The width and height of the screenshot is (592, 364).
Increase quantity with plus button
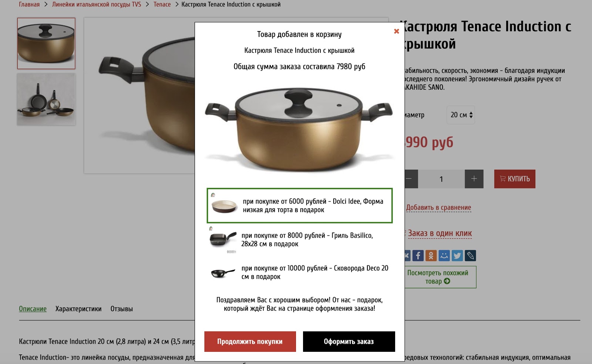(x=474, y=179)
